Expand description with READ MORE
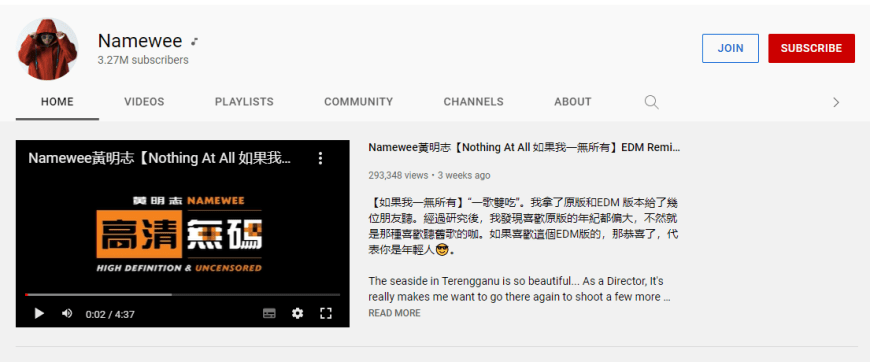Viewport: 870px width, 362px height. pyautogui.click(x=394, y=313)
